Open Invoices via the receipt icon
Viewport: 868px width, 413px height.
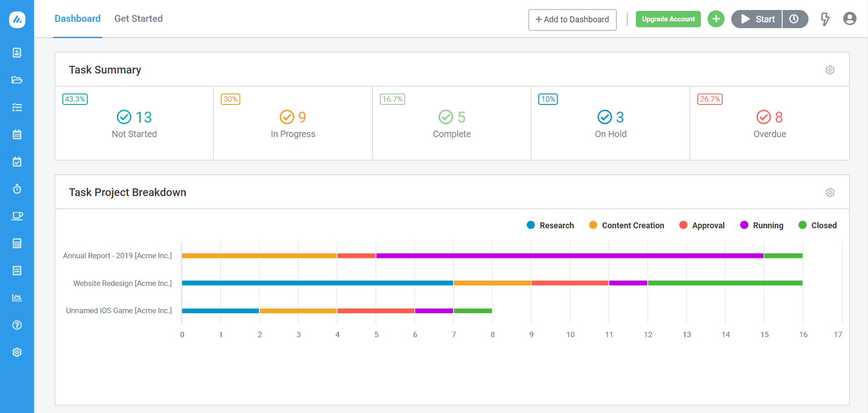click(x=17, y=270)
